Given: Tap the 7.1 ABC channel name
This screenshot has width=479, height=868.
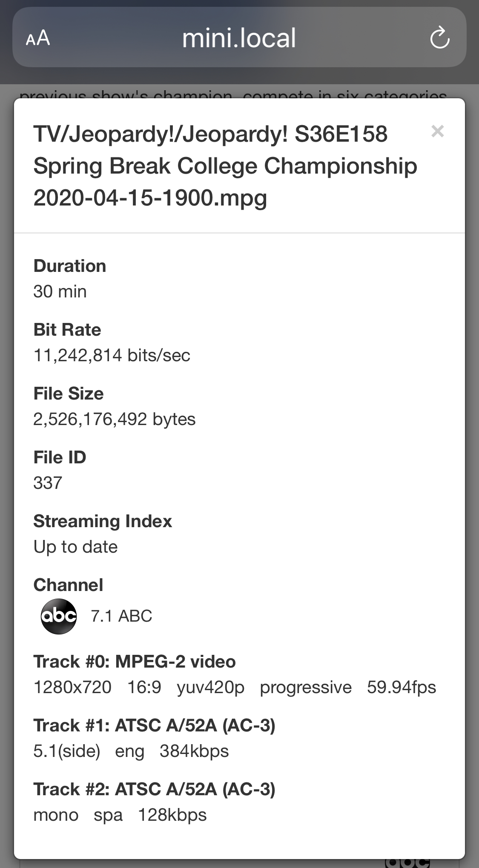Looking at the screenshot, I should [x=121, y=616].
